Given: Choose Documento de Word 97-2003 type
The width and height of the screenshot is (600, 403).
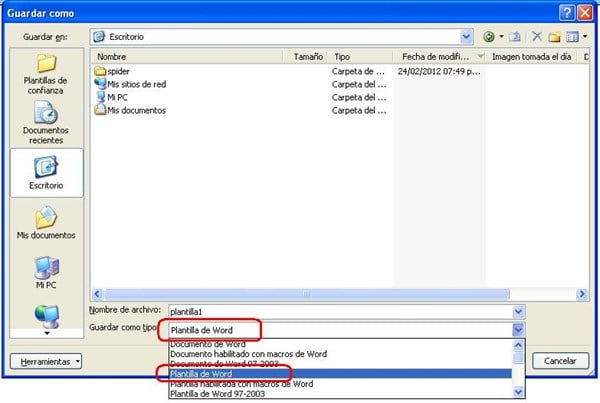Looking at the screenshot, I should pos(340,364).
